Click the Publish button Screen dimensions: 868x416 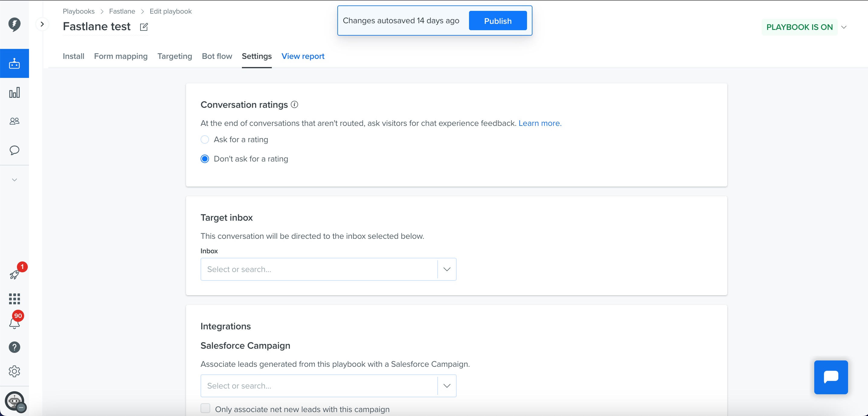(498, 21)
